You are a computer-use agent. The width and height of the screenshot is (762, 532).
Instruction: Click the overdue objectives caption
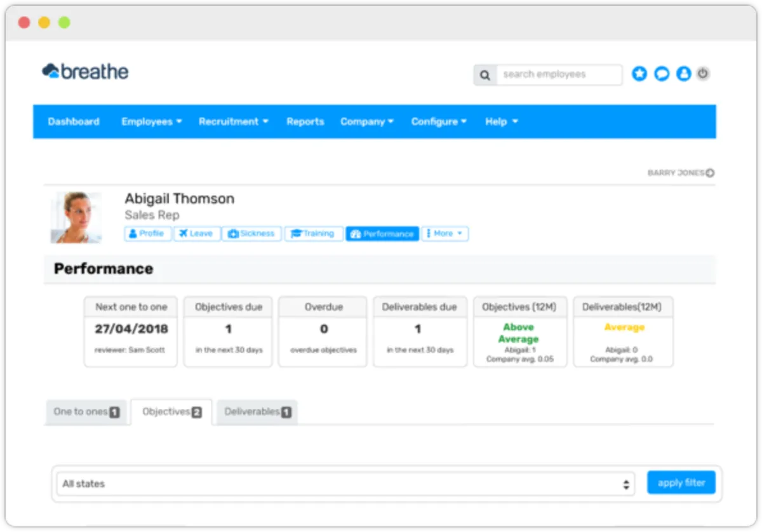coord(324,350)
